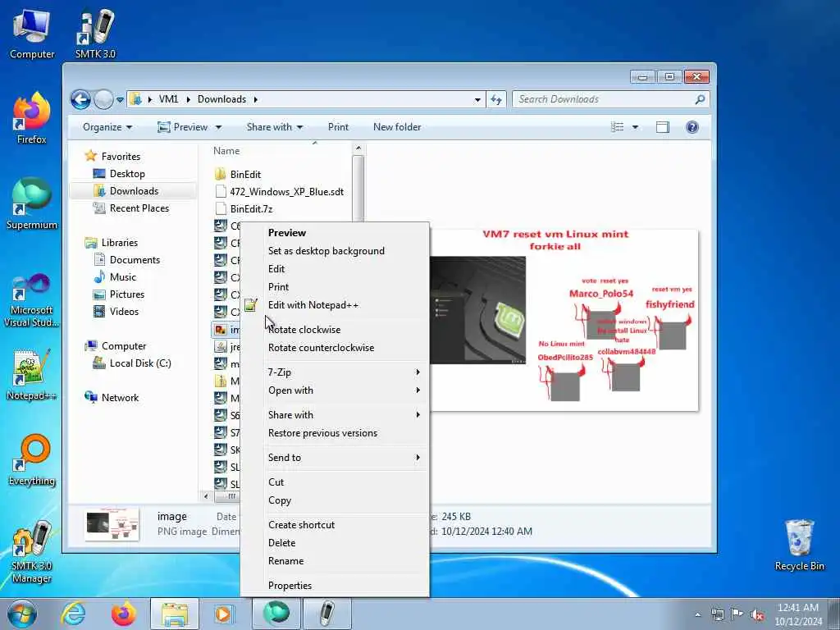This screenshot has width=840, height=630.
Task: Click the search magnifier icon
Action: [700, 99]
